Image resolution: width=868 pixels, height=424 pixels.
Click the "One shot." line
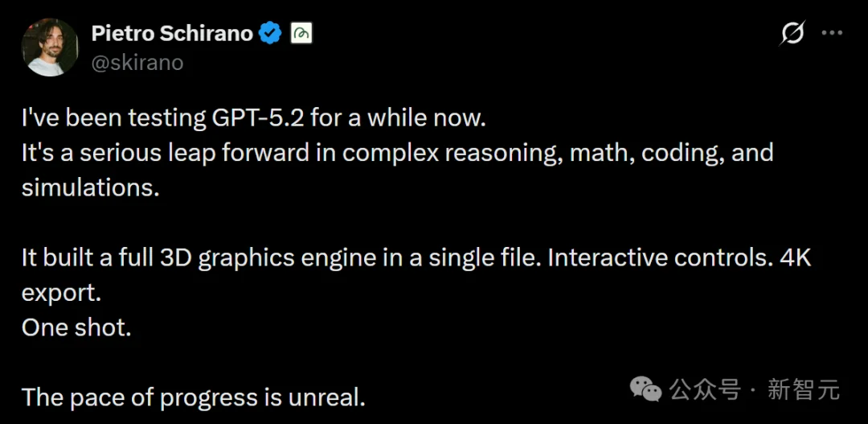click(76, 327)
